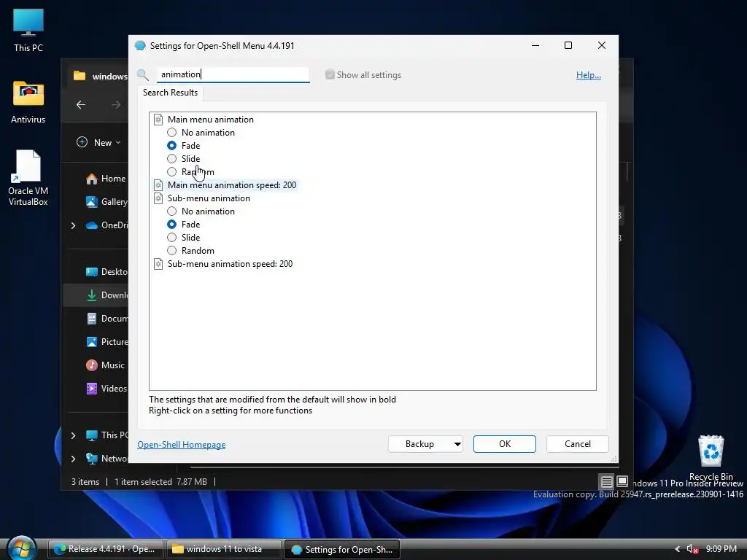747x560 pixels.
Task: Expand hidden system tray icons chevron
Action: click(678, 549)
